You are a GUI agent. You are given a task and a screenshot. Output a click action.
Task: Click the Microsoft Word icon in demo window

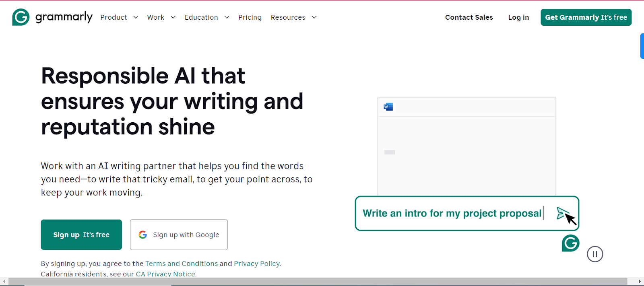388,107
